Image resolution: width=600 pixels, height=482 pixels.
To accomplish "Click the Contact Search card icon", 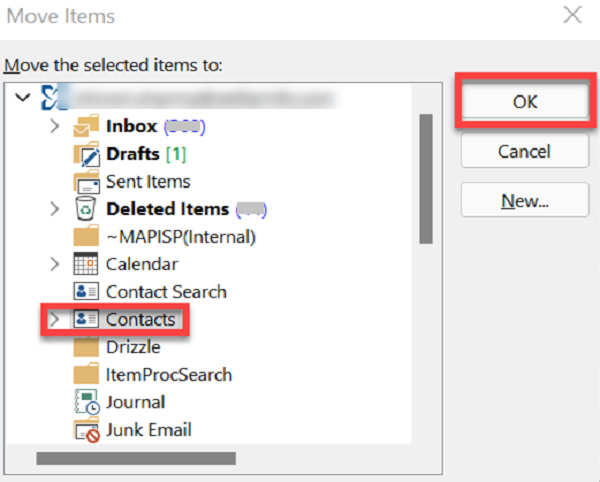I will 86,291.
